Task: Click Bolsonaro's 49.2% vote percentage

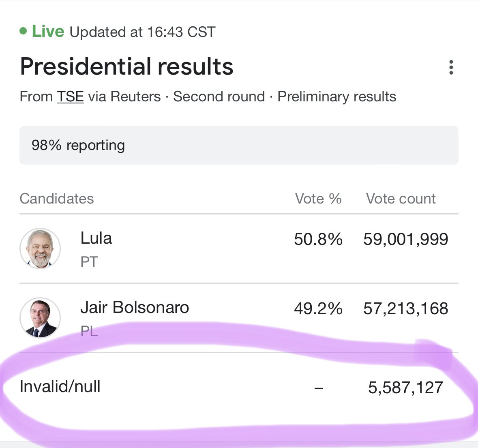Action: click(318, 309)
